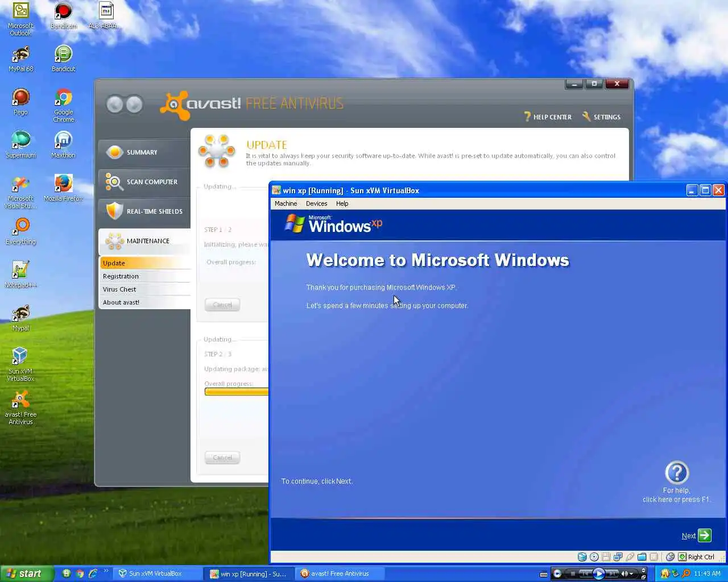
Task: Select the Microsoft Visual Studio desktop icon
Action: pyautogui.click(x=21, y=192)
